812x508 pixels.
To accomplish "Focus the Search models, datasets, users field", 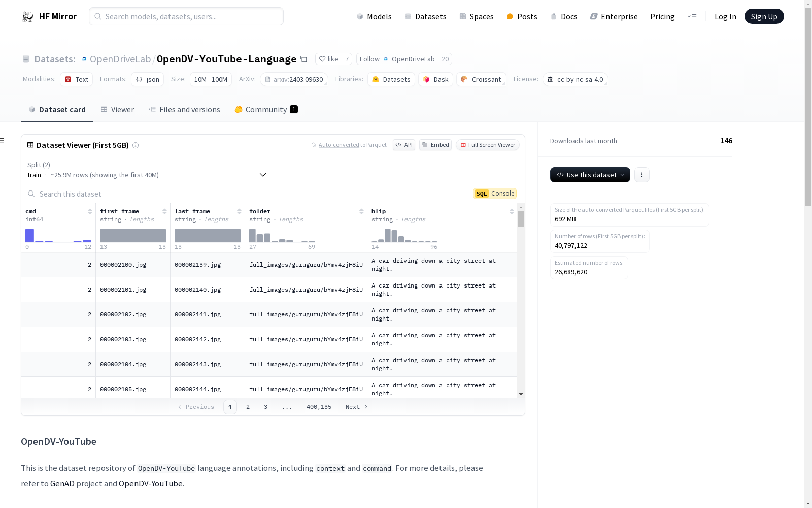I will tap(186, 16).
